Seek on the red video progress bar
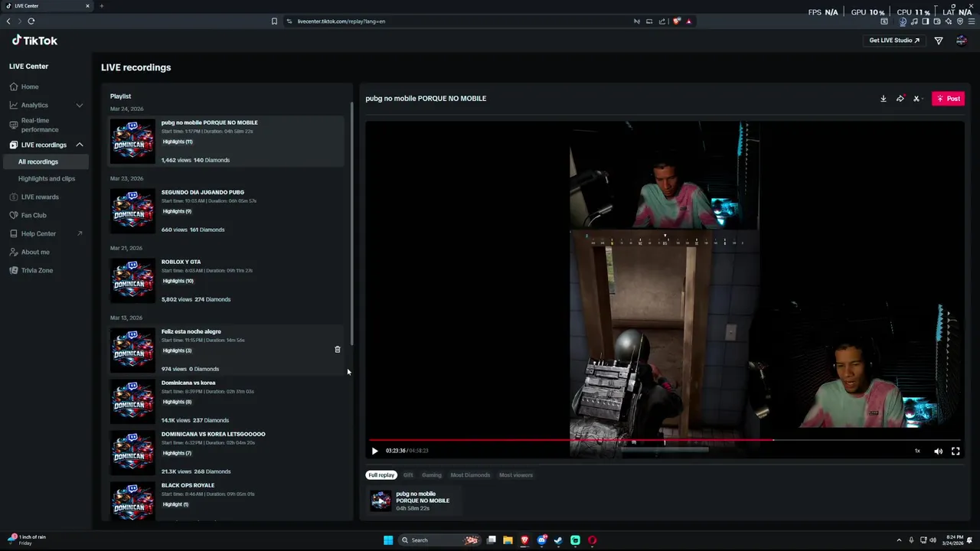980x551 pixels. pos(665,440)
